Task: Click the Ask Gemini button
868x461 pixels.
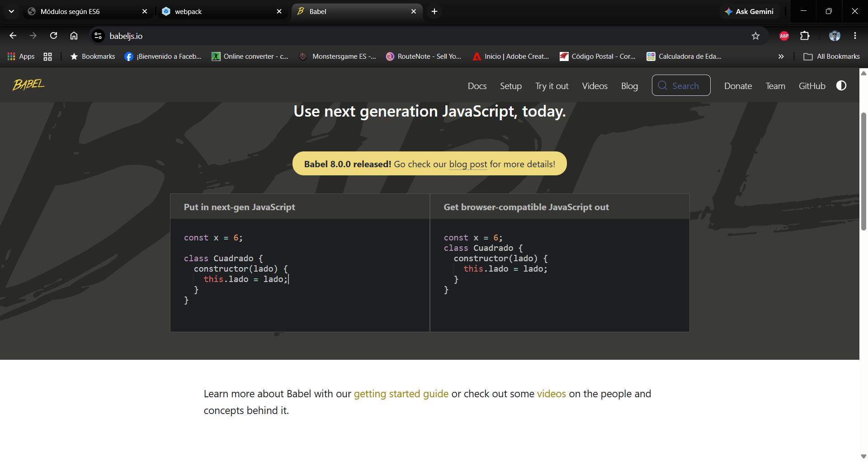Action: tap(750, 11)
